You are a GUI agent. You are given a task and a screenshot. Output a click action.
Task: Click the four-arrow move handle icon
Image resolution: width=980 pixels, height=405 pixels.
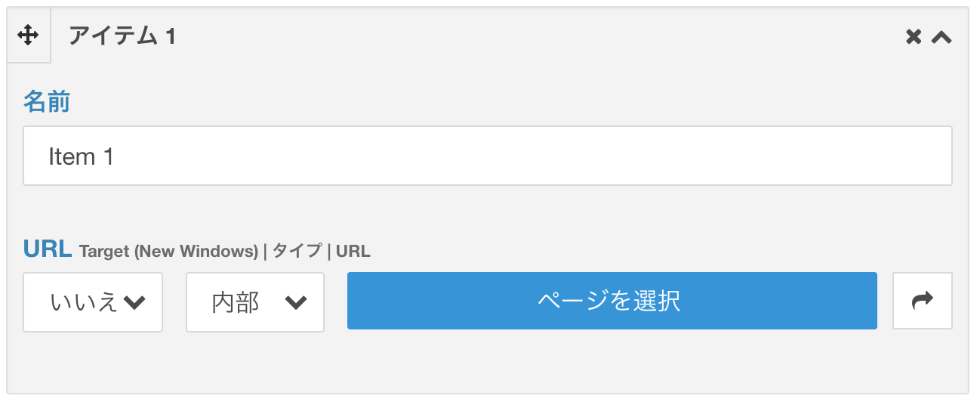[x=28, y=36]
